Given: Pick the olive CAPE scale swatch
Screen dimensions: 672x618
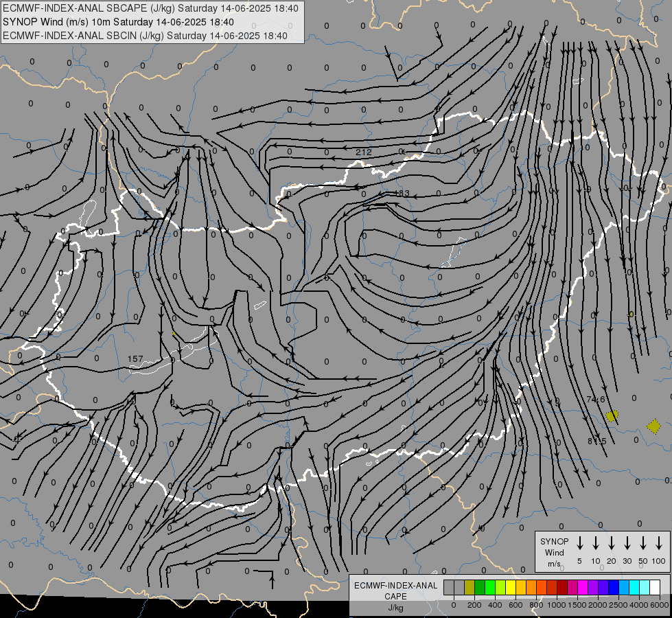Looking at the screenshot, I should coord(470,587).
